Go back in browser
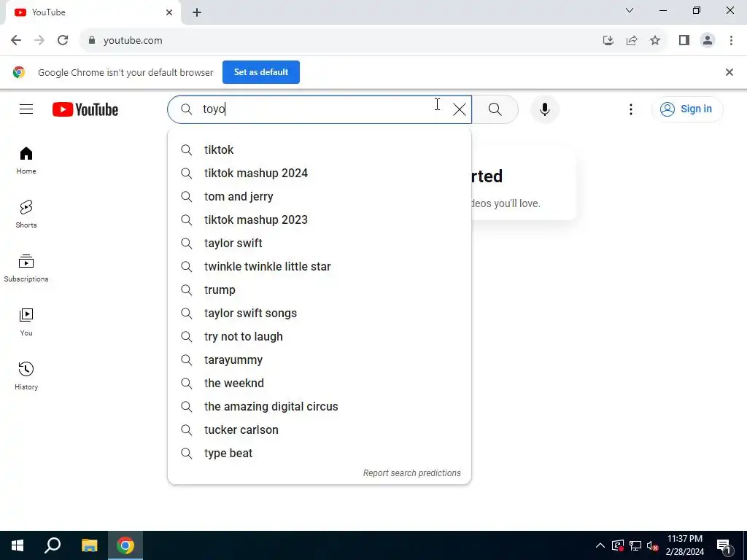This screenshot has width=747, height=560. (16, 41)
